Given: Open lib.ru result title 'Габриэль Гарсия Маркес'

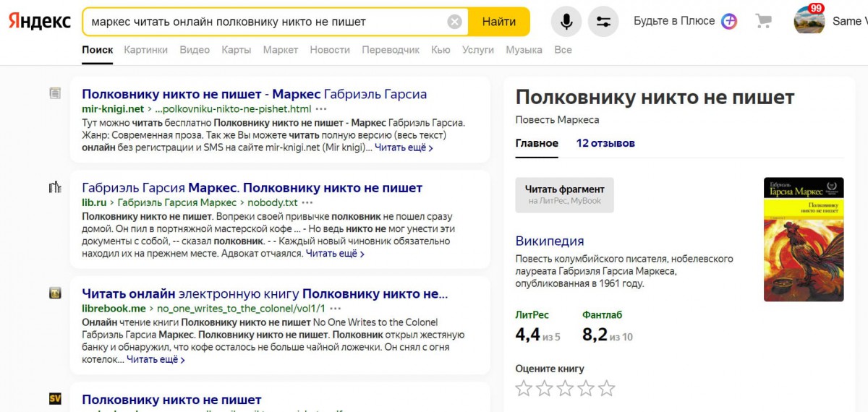Looking at the screenshot, I should point(252,188).
